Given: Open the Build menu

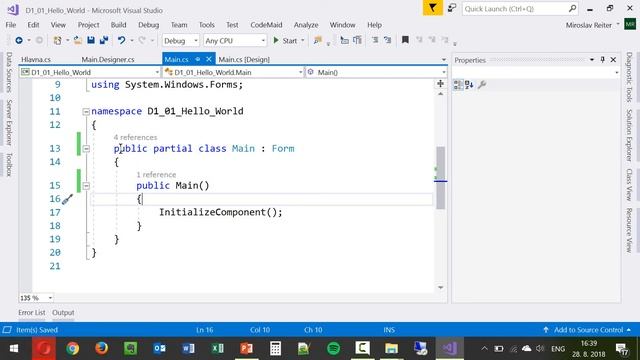Looking at the screenshot, I should point(118,25).
